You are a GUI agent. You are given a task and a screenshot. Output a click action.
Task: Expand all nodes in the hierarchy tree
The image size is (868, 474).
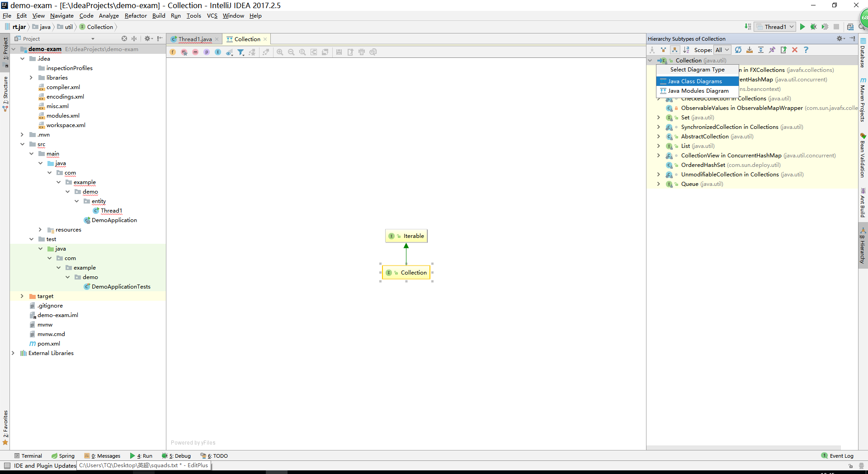tap(761, 50)
